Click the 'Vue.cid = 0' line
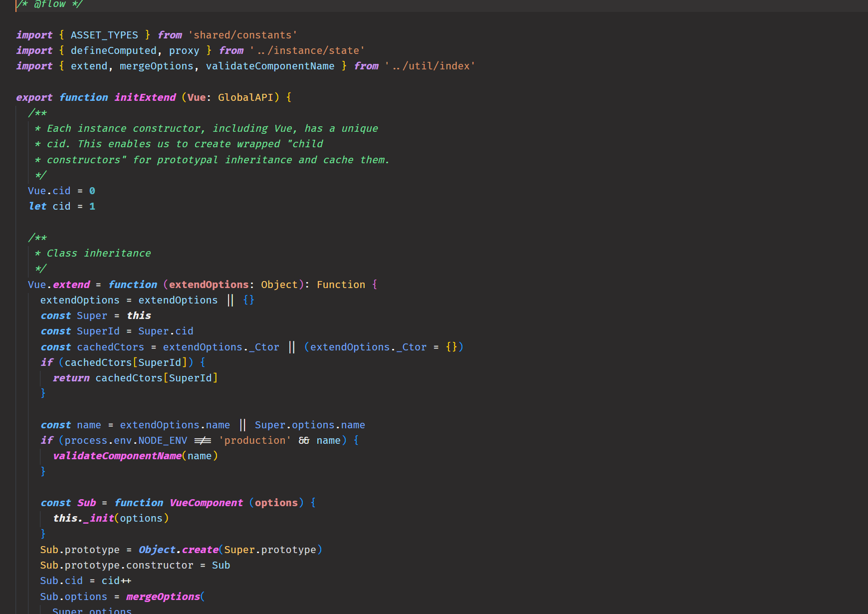The image size is (868, 614). tap(62, 191)
